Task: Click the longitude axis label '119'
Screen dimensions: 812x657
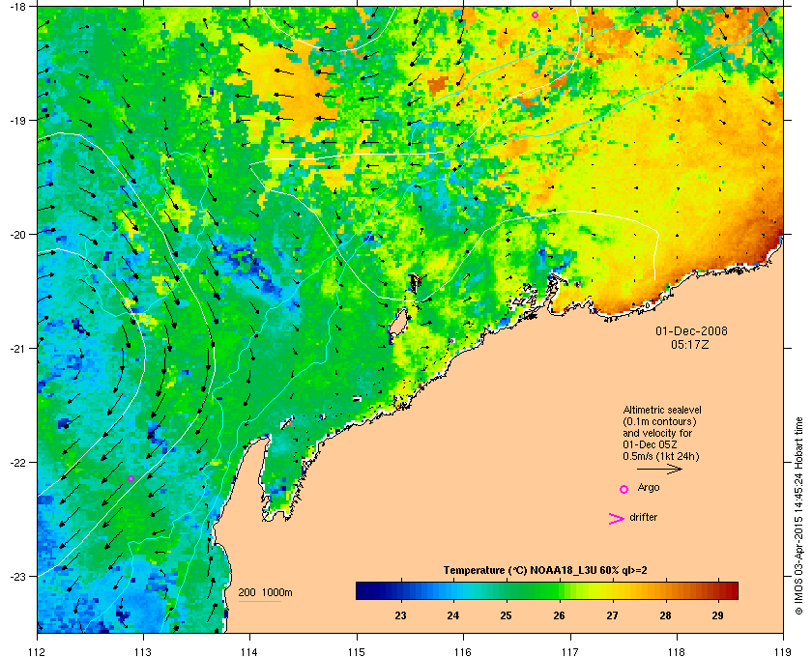Action: (x=783, y=651)
